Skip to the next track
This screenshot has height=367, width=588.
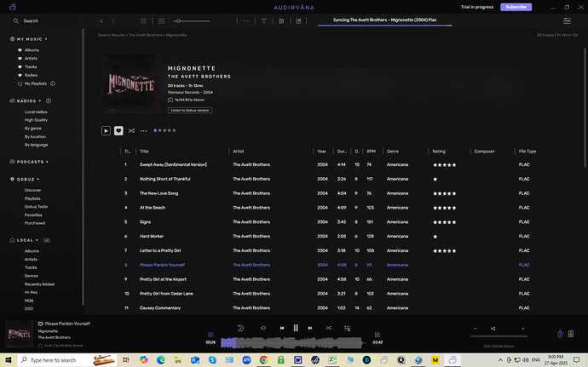(x=309, y=328)
